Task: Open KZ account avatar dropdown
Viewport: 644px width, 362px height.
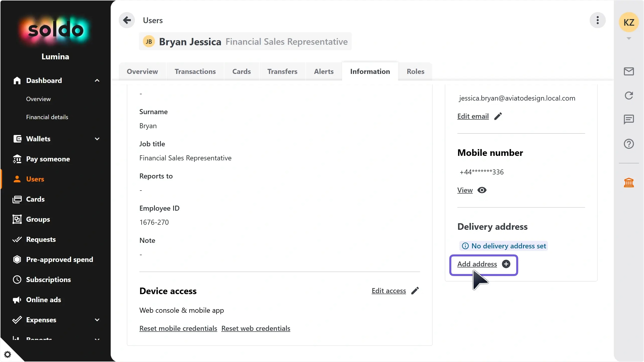Action: tap(629, 23)
